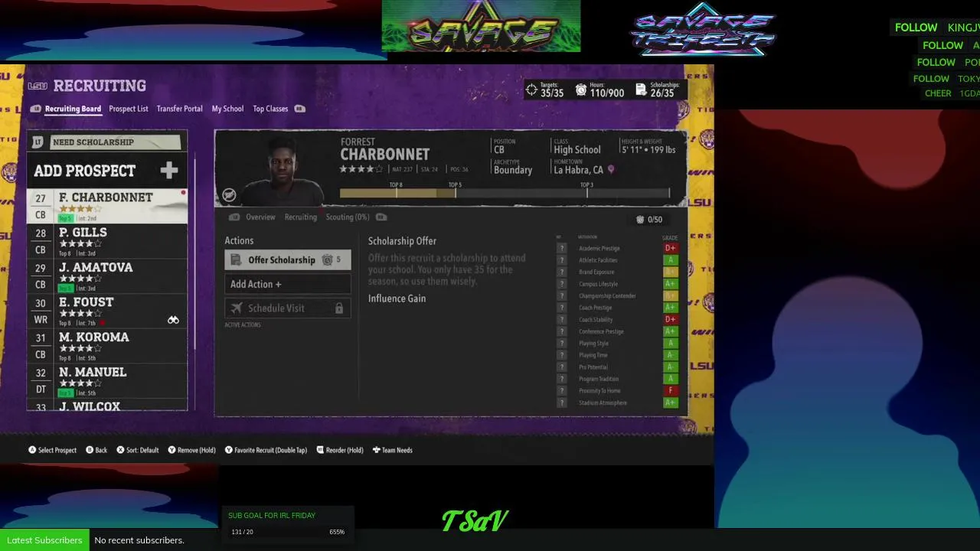Click the Coach Stability D+ grade
This screenshot has width=980, height=551.
point(671,320)
